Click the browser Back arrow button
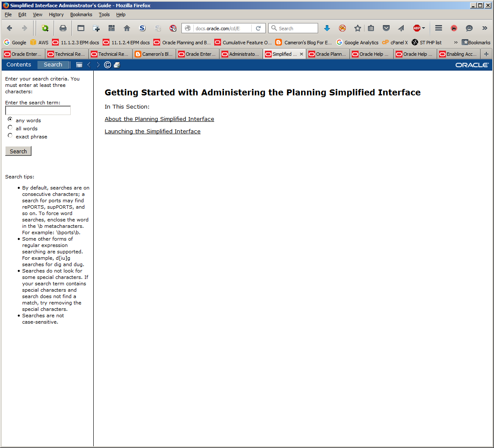The image size is (494, 448). coord(9,29)
